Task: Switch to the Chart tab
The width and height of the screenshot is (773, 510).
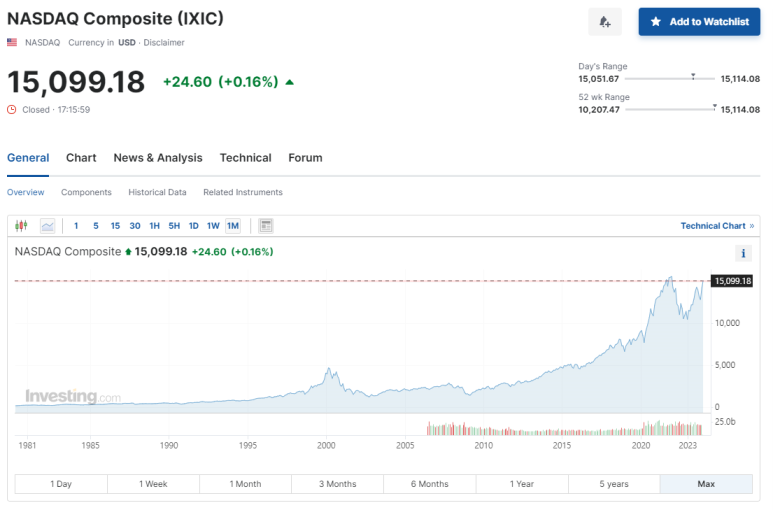Action: click(81, 158)
